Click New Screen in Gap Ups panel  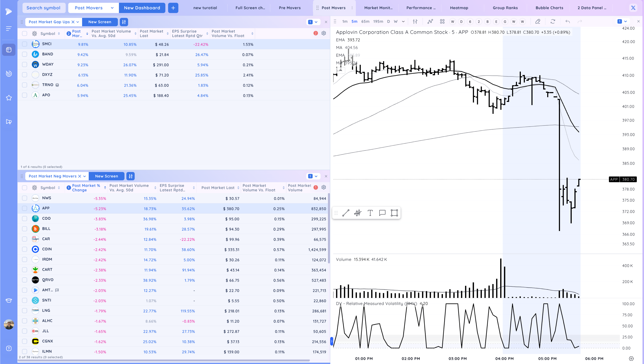pyautogui.click(x=100, y=22)
